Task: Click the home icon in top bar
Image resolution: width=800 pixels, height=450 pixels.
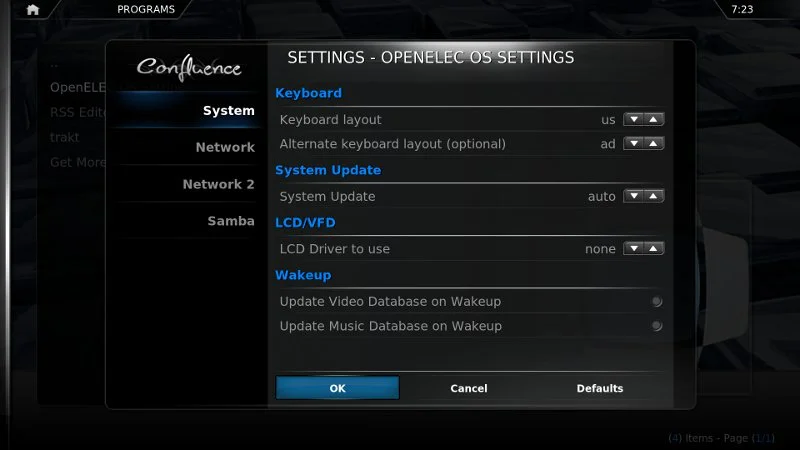Action: [x=33, y=10]
